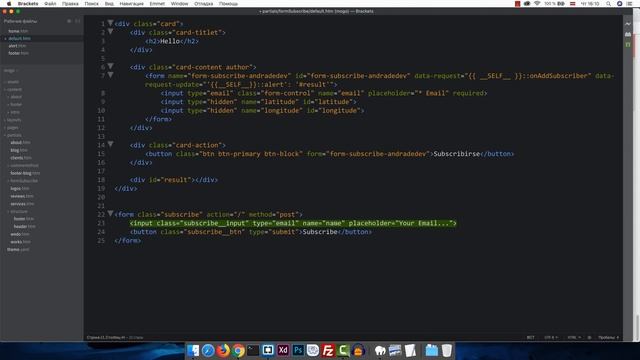Open alert.htm in working files
This screenshot has width=640, height=360.
17,46
